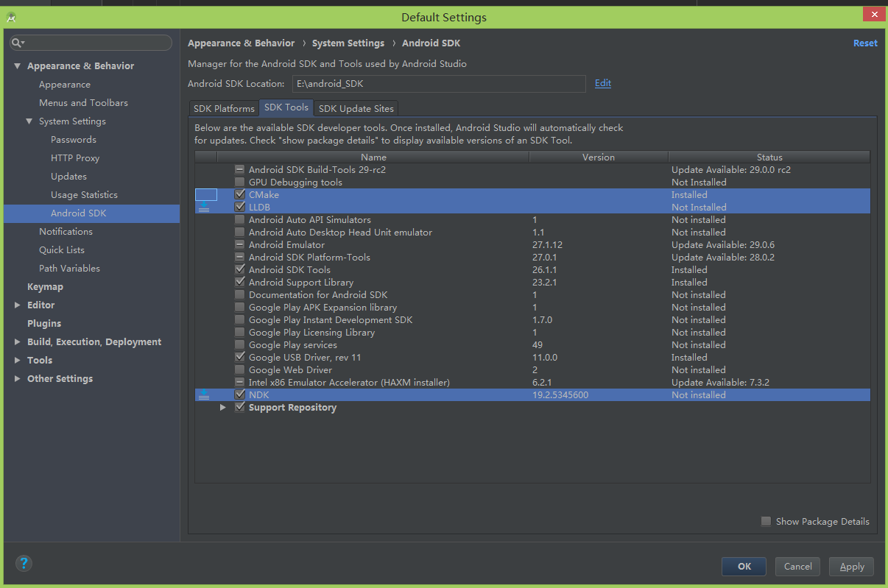Uncheck Google USB Driver checkbox
888x588 pixels.
coord(239,358)
